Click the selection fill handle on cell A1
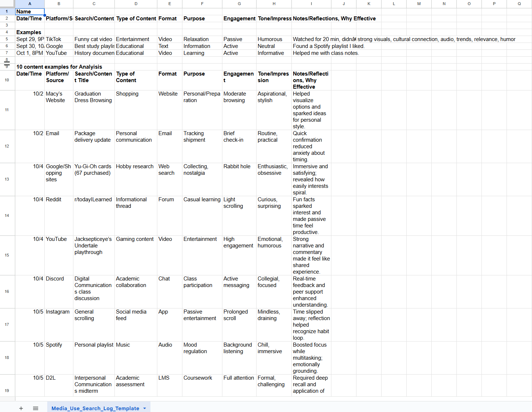The height and width of the screenshot is (412, 532). (x=44, y=15)
